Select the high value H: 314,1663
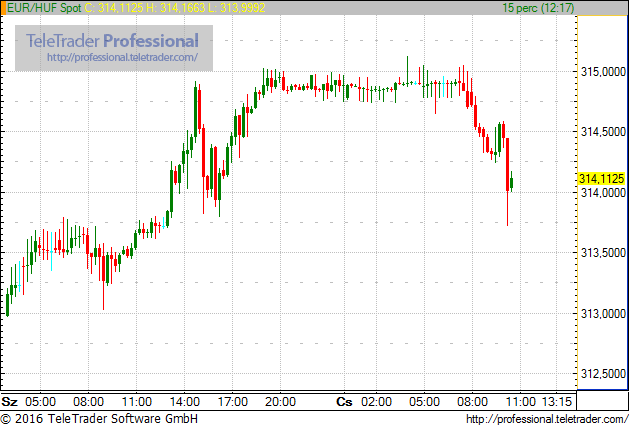629x428 pixels. [x=176, y=8]
